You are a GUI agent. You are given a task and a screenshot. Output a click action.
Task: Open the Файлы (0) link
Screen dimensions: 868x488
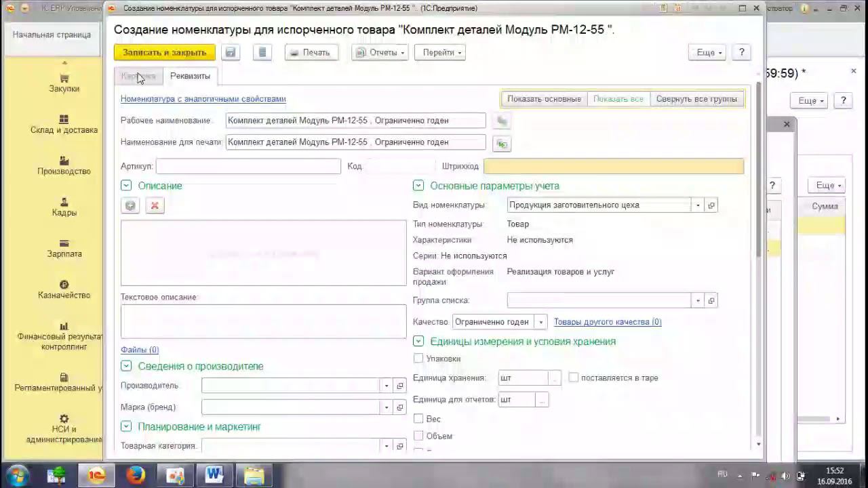click(140, 350)
